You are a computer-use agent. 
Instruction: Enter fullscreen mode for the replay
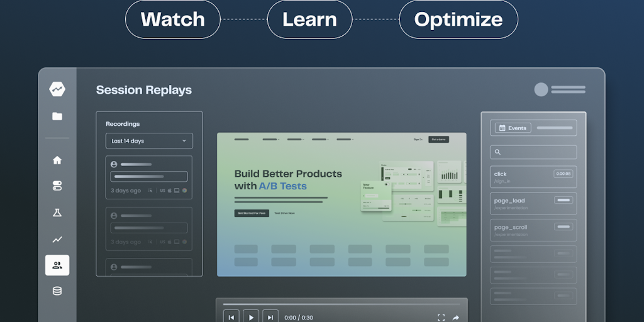441,318
